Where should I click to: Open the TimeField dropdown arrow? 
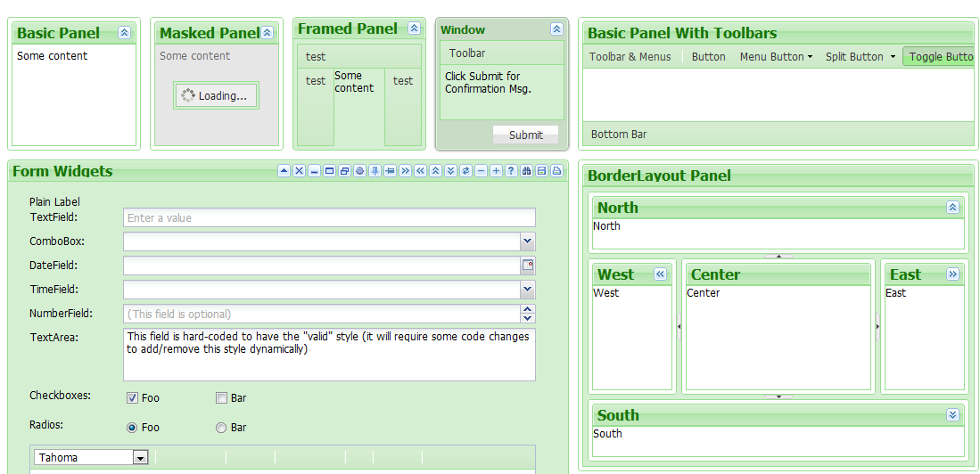528,290
